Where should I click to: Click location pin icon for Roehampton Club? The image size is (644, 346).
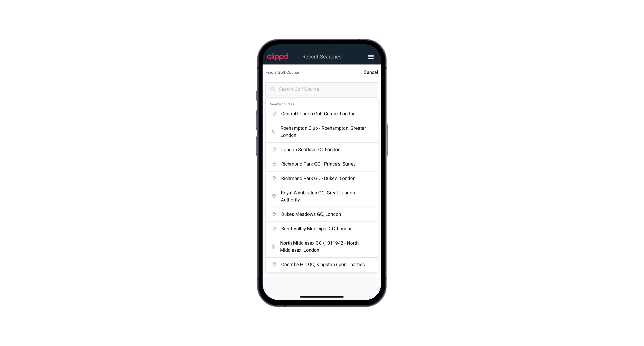click(273, 132)
